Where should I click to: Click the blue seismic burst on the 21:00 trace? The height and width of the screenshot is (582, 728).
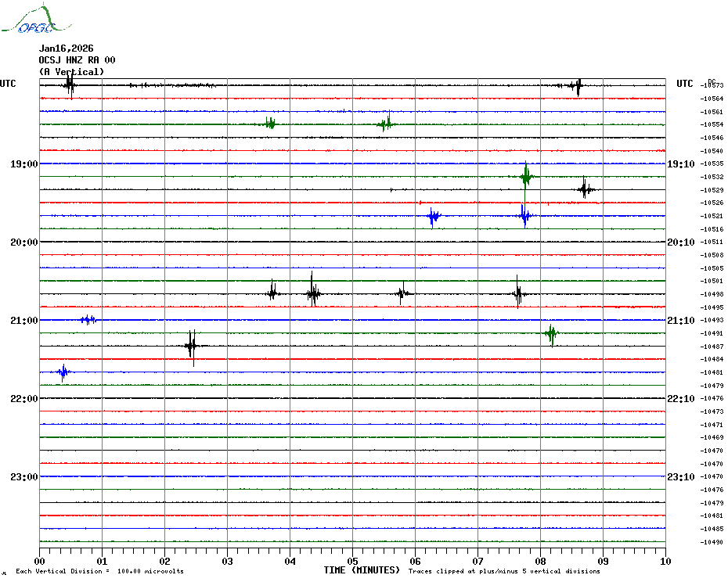[x=88, y=319]
